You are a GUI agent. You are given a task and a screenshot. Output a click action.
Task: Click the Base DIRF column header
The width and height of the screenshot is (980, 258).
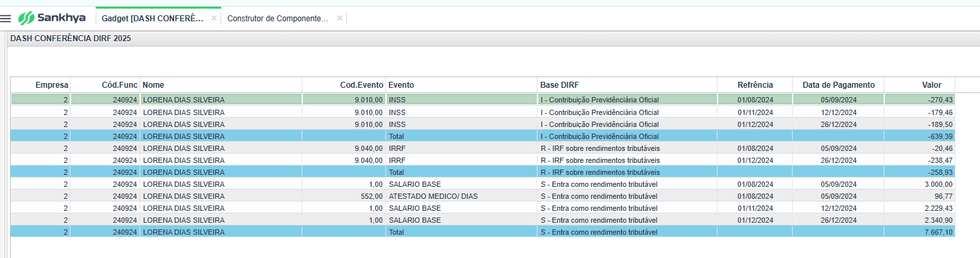[627, 85]
